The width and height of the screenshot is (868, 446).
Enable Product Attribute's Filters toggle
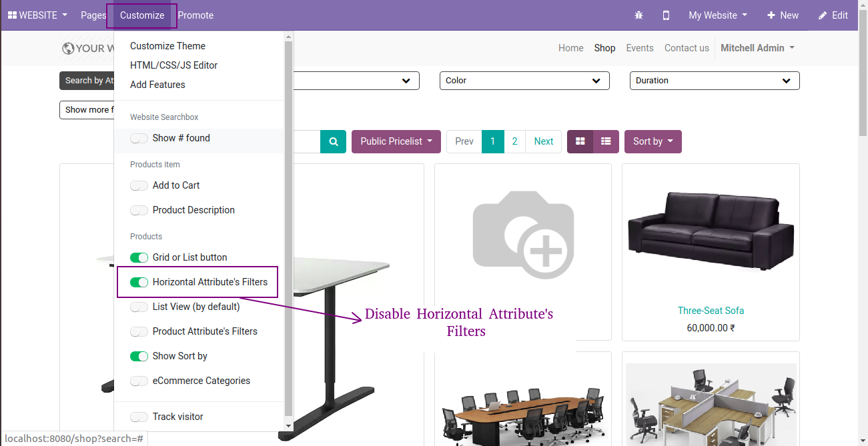tap(139, 331)
